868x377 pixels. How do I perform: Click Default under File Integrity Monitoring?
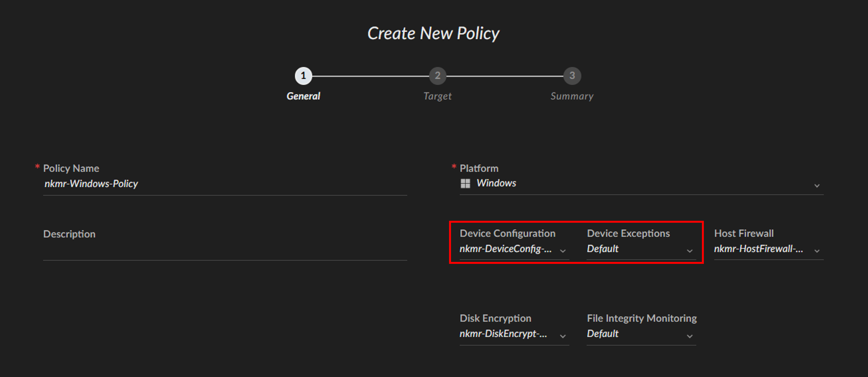(x=602, y=334)
